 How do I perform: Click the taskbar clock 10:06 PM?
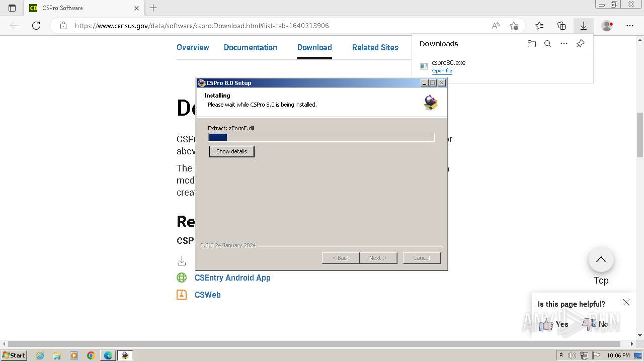pyautogui.click(x=618, y=355)
